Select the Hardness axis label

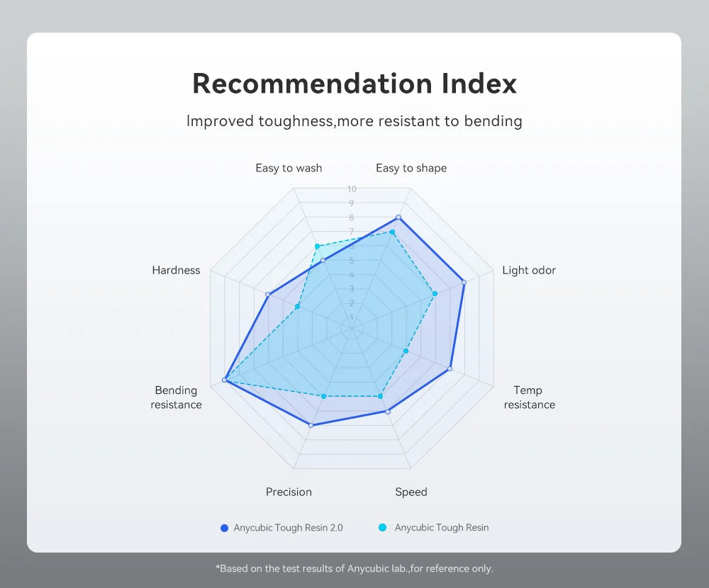click(176, 271)
